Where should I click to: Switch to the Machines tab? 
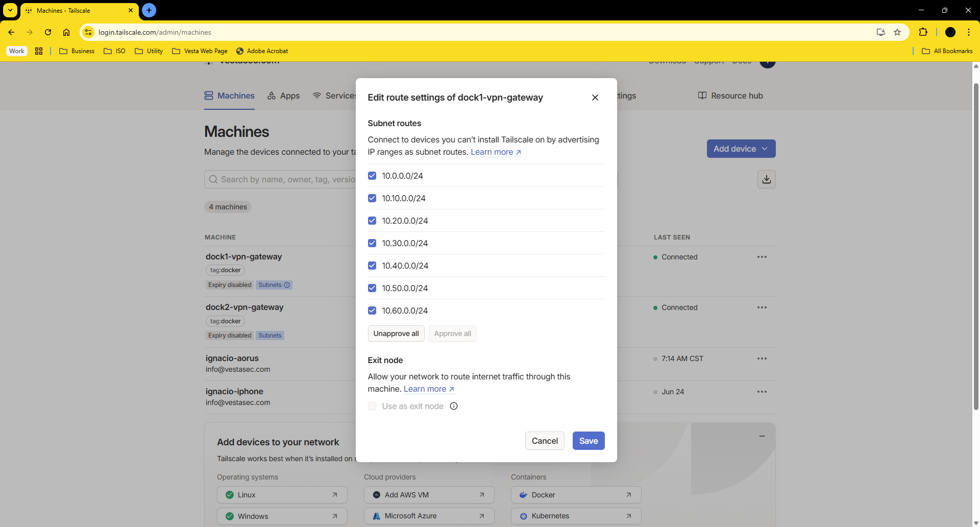[230, 95]
